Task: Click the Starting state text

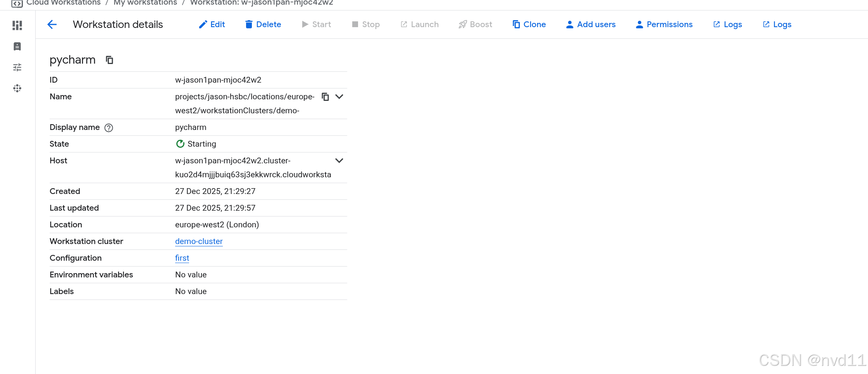Action: [202, 144]
